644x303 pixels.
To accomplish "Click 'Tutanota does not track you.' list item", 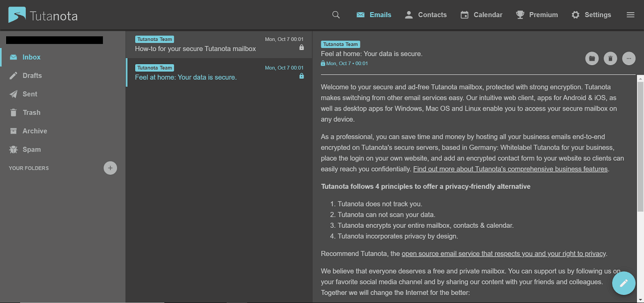I will point(380,204).
